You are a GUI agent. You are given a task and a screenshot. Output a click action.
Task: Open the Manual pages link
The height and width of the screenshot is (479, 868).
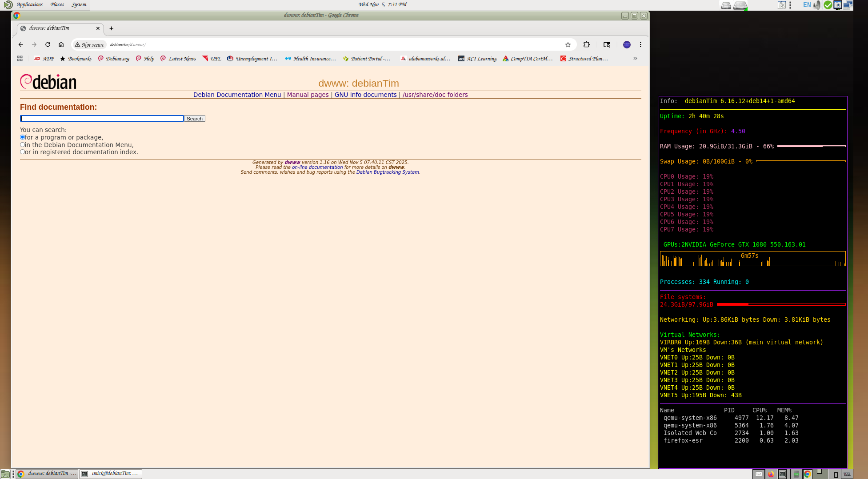click(308, 95)
